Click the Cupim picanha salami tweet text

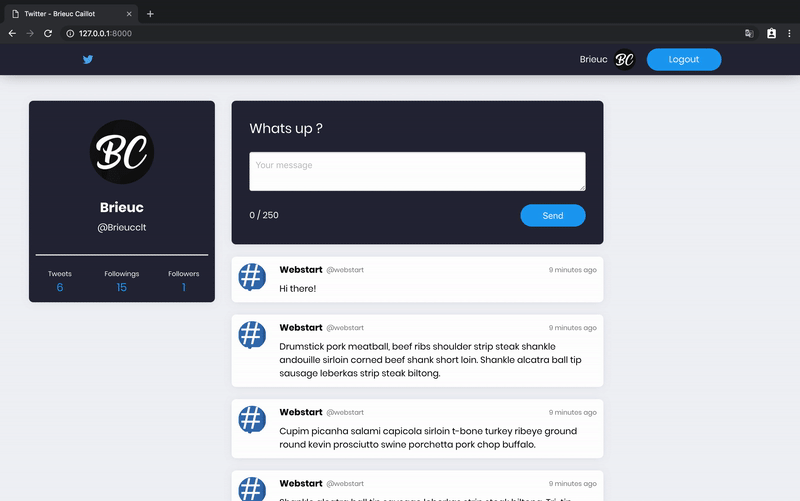(x=428, y=438)
